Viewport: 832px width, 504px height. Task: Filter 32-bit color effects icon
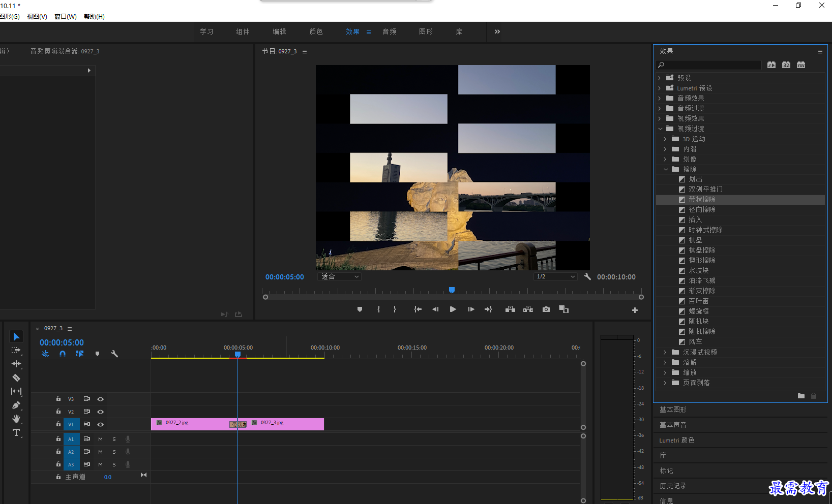(x=786, y=65)
